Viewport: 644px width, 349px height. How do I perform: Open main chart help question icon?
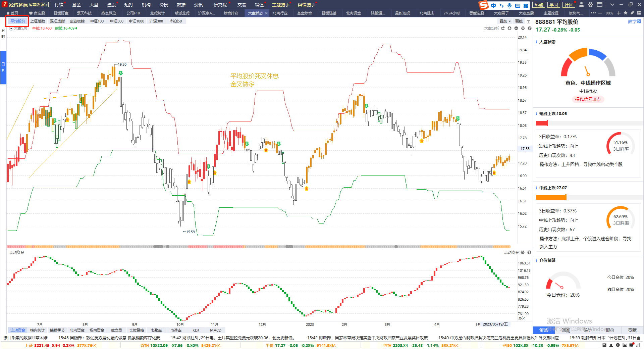pyautogui.click(x=530, y=28)
